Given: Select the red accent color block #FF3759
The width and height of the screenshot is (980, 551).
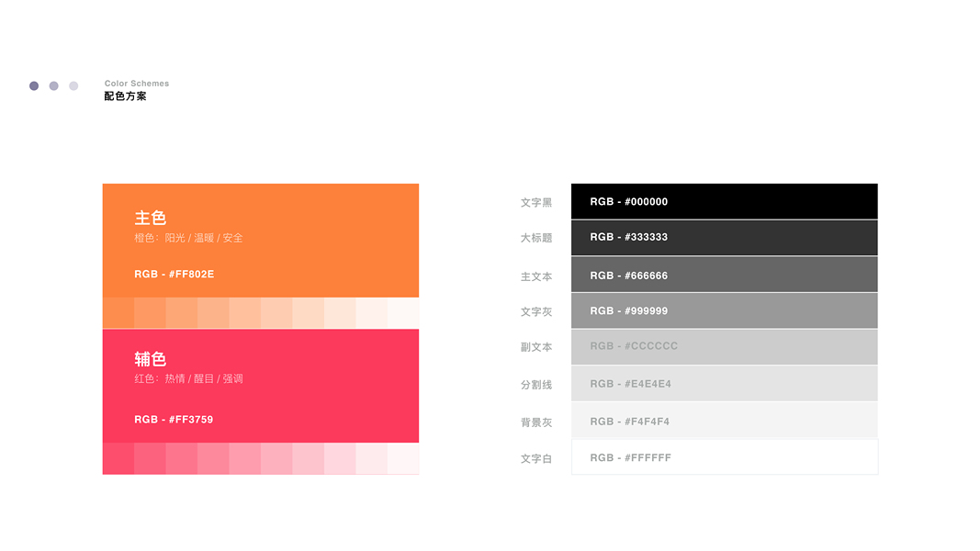Looking at the screenshot, I should pos(261,385).
